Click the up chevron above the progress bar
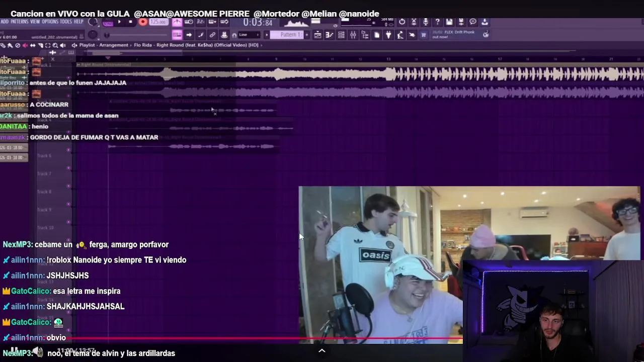The height and width of the screenshot is (362, 644). (322, 350)
